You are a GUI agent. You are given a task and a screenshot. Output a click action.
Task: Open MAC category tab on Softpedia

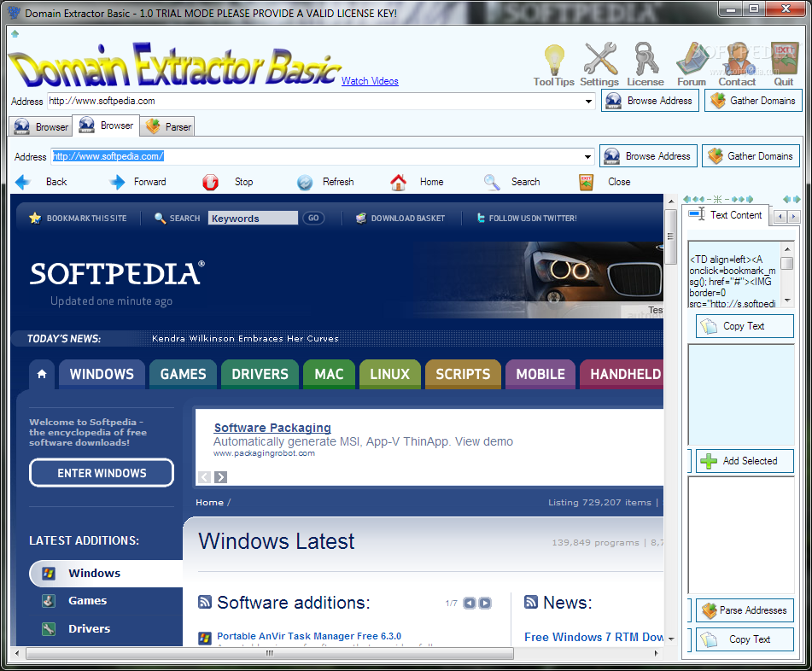(x=330, y=374)
